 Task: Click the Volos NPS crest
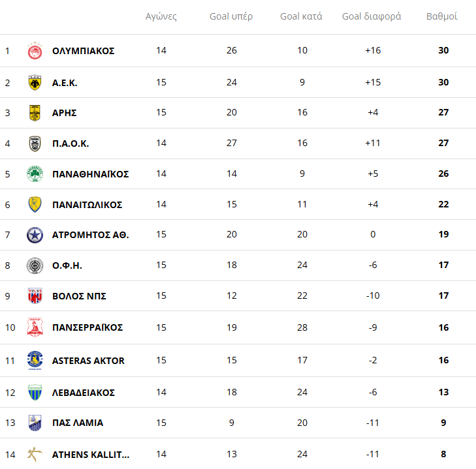35,296
